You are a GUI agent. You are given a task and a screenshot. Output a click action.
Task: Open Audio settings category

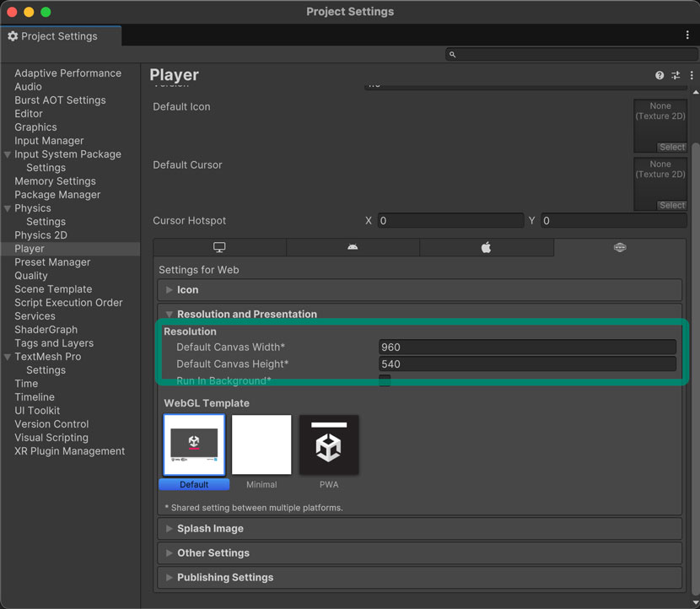click(28, 87)
